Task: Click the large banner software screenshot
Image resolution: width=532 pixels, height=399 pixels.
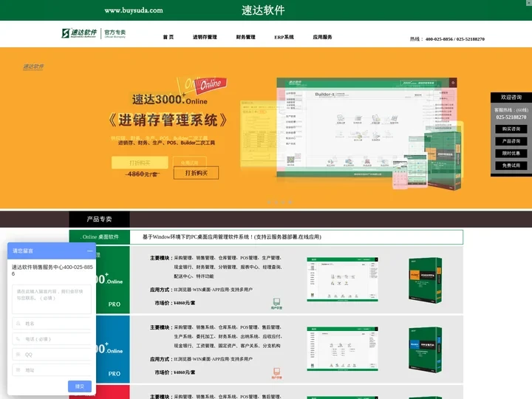Action: [x=366, y=127]
